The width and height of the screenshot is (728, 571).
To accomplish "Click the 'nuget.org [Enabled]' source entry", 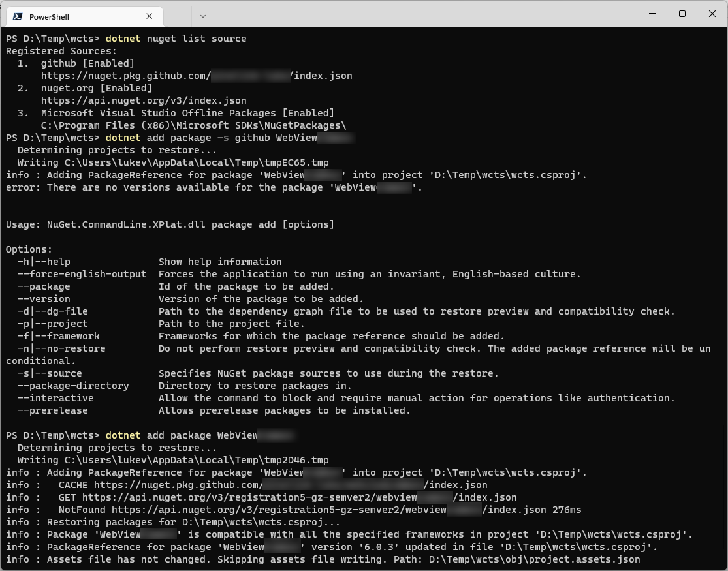I will (96, 88).
